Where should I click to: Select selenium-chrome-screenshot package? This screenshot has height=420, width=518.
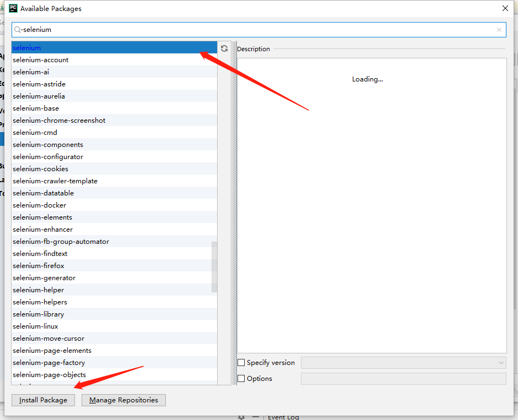(114, 121)
